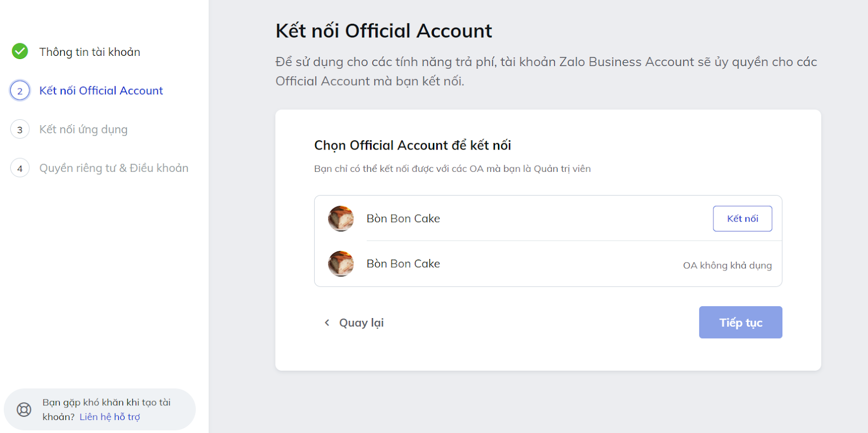
Task: Click the first Bòn Bon Cake name
Action: (403, 218)
